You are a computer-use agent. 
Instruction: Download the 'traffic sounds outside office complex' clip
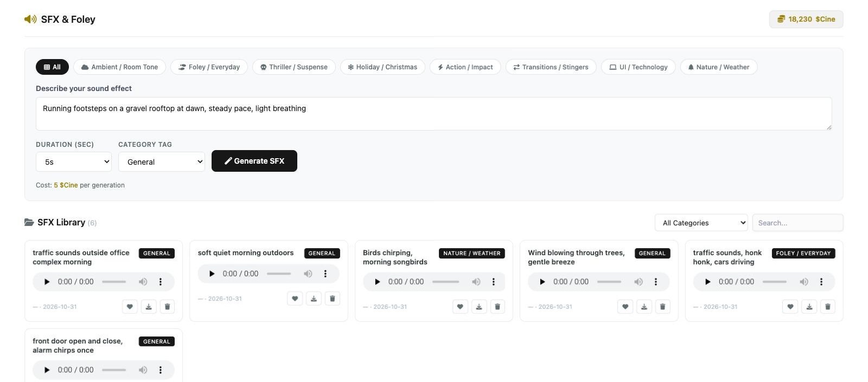[x=149, y=307]
